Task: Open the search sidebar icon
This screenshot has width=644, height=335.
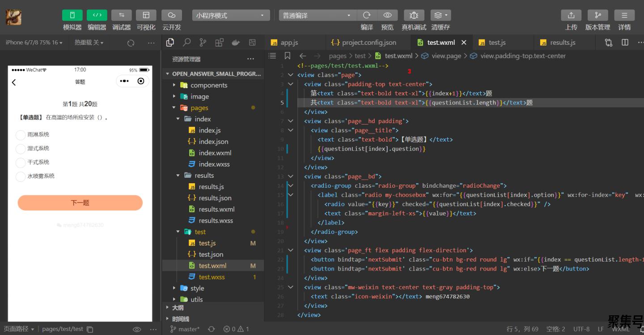Action: pyautogui.click(x=186, y=43)
